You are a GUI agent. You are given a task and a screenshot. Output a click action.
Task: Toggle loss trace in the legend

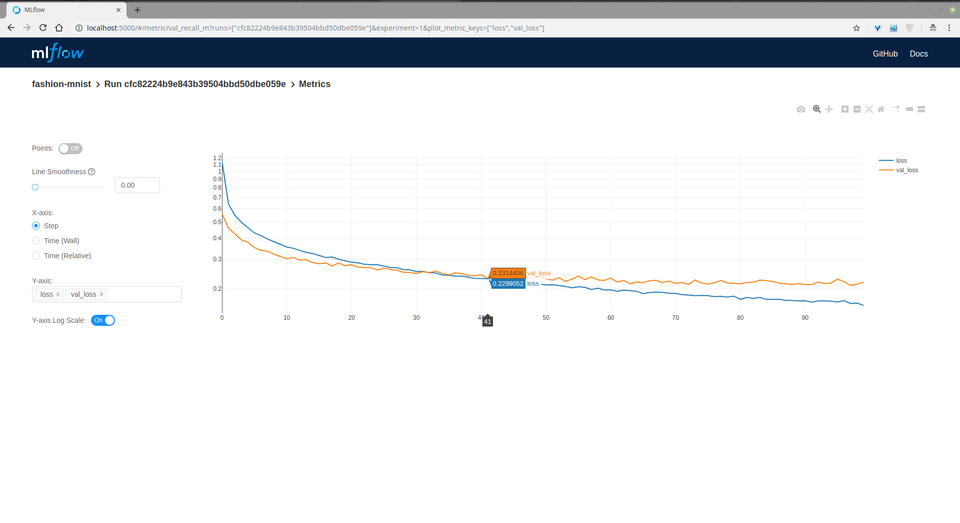point(893,160)
